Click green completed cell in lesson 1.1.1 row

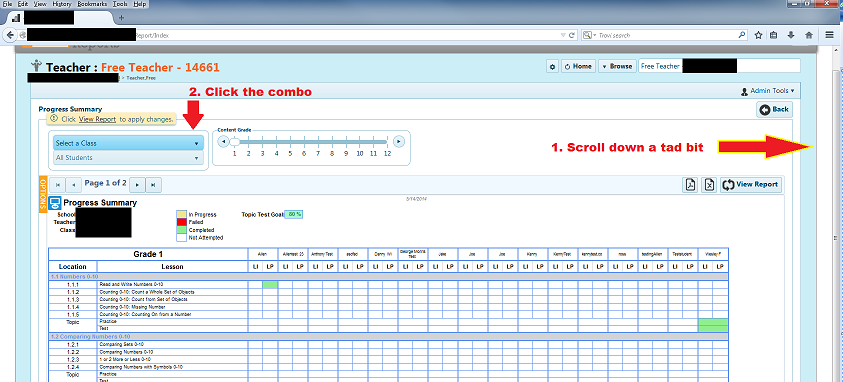tap(270, 284)
